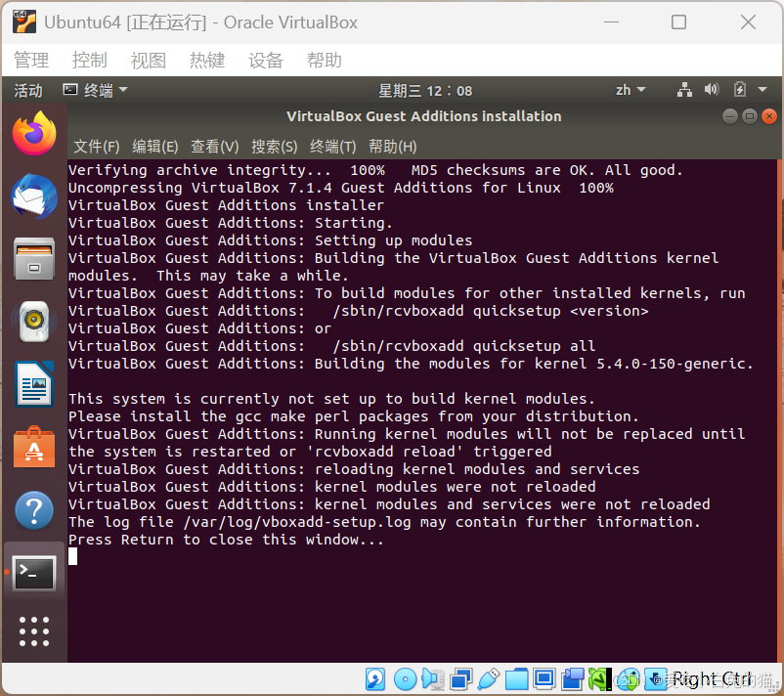Close the Guest Additions terminal window
This screenshot has width=784, height=696.
[769, 116]
